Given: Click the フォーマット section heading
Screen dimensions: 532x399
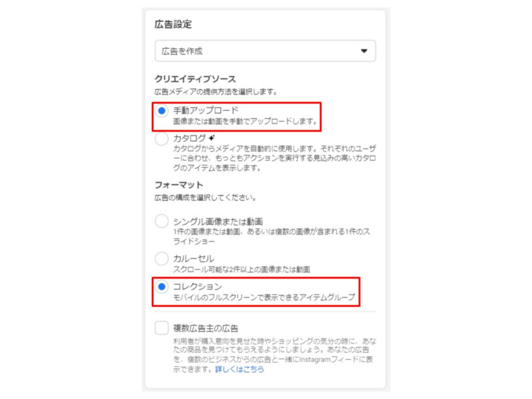Looking at the screenshot, I should coord(179,185).
